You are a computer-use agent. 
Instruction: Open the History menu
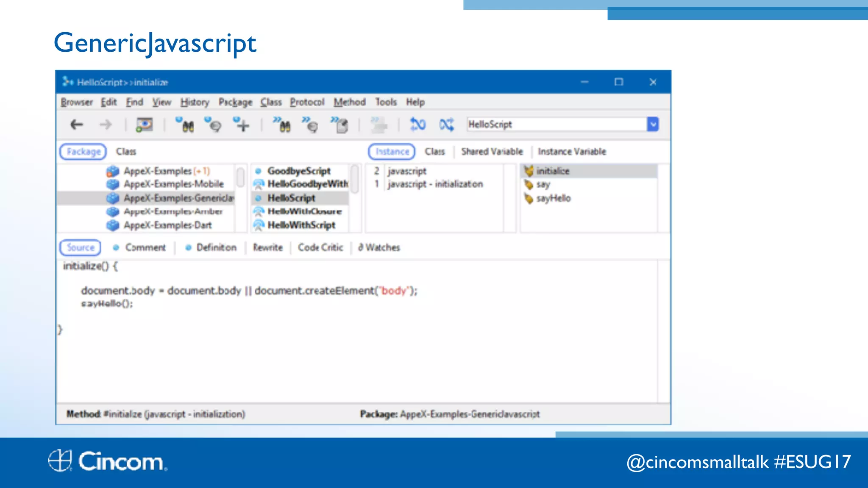click(195, 102)
